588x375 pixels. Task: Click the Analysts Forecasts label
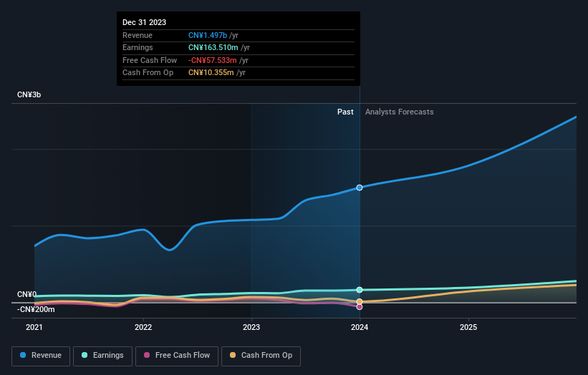(x=400, y=112)
